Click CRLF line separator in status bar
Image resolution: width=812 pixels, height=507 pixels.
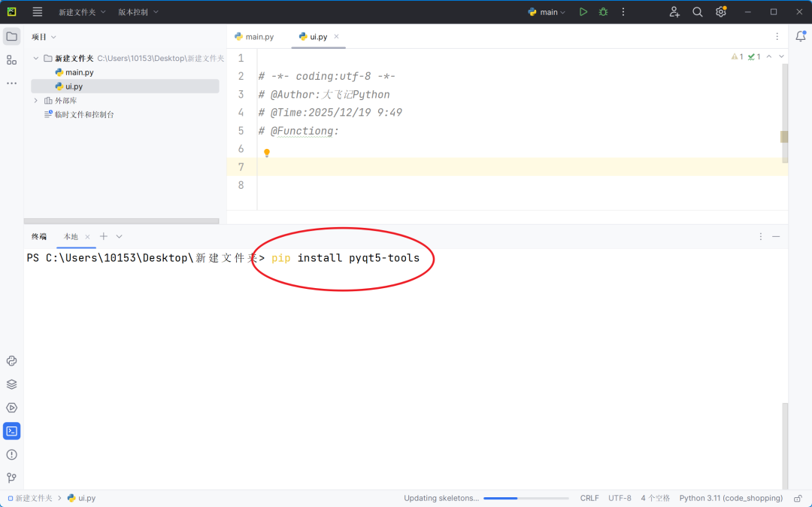coord(589,498)
